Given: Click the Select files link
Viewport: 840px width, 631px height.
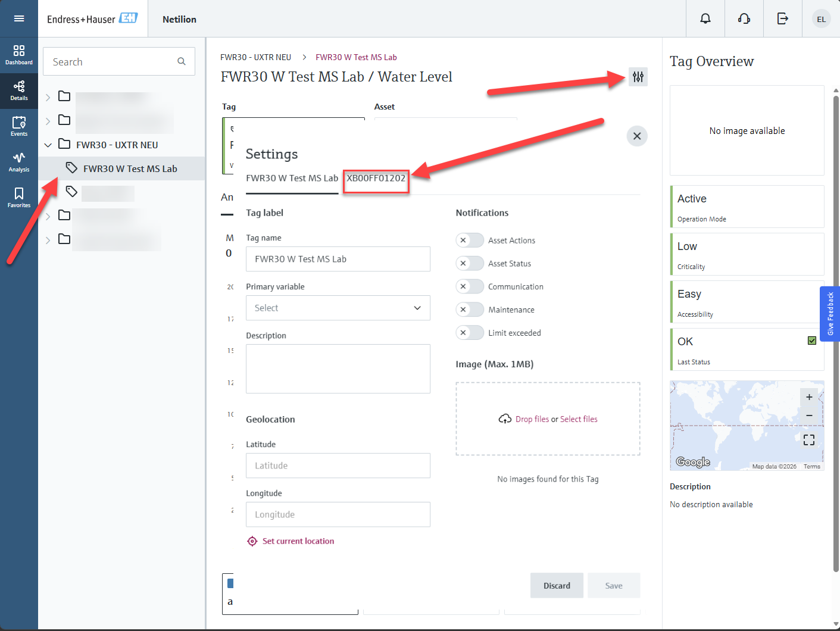Looking at the screenshot, I should 579,419.
